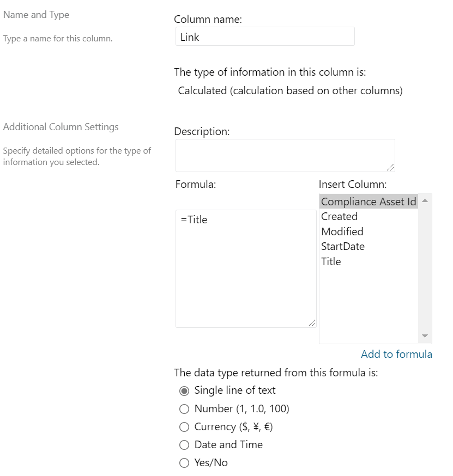Click the empty area of Insert Column list

pos(369,305)
